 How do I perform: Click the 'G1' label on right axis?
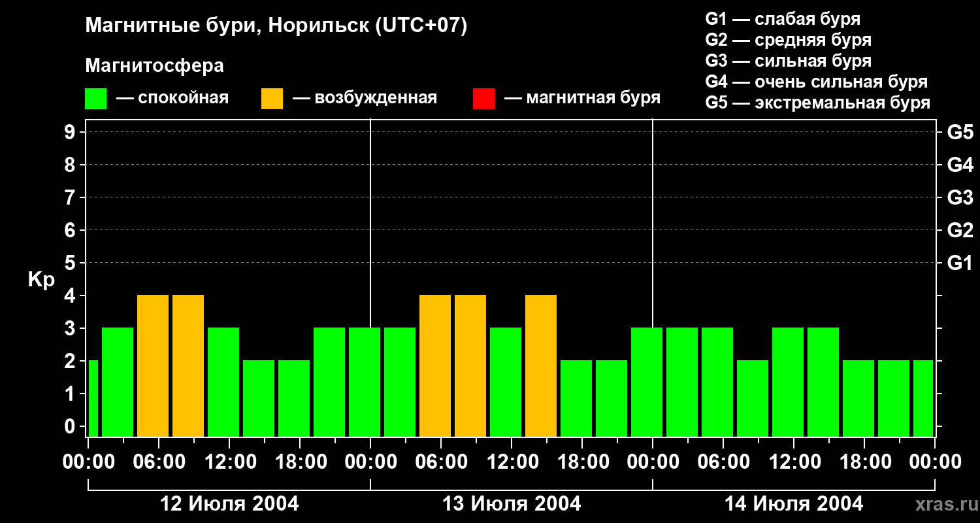[x=960, y=263]
